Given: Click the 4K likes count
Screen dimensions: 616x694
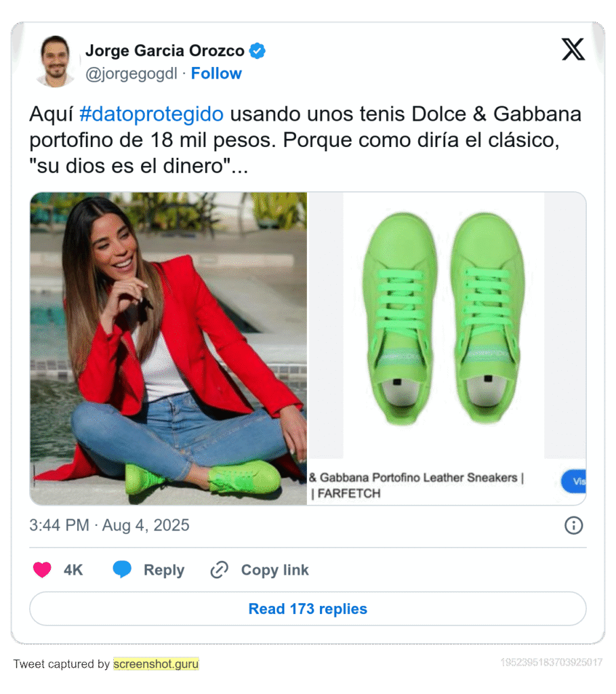Looking at the screenshot, I should pyautogui.click(x=73, y=570).
